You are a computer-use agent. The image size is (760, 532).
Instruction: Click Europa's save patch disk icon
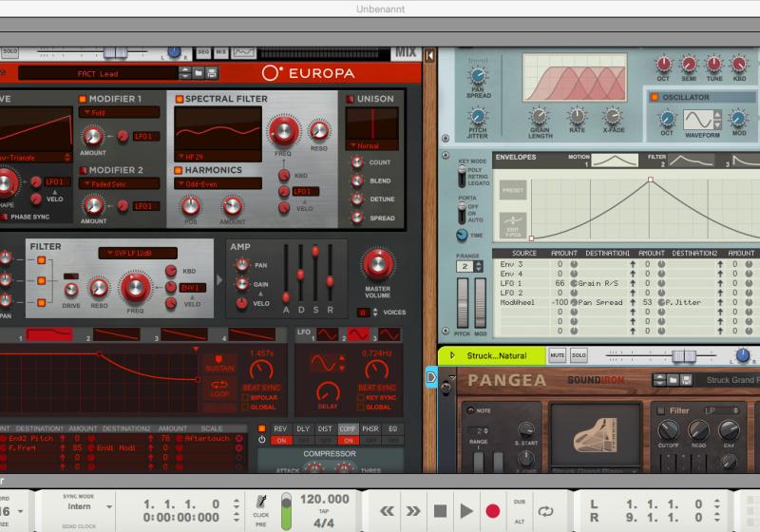211,73
